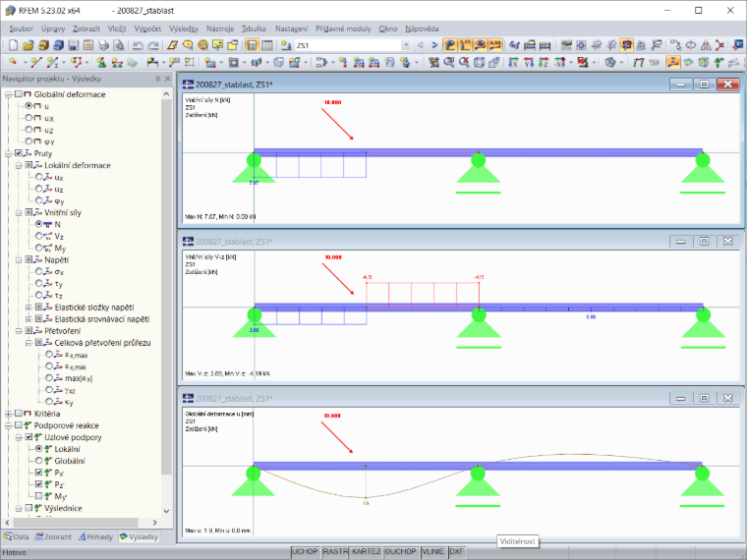Select the u global deformation radio
747x560 pixels.
point(29,106)
